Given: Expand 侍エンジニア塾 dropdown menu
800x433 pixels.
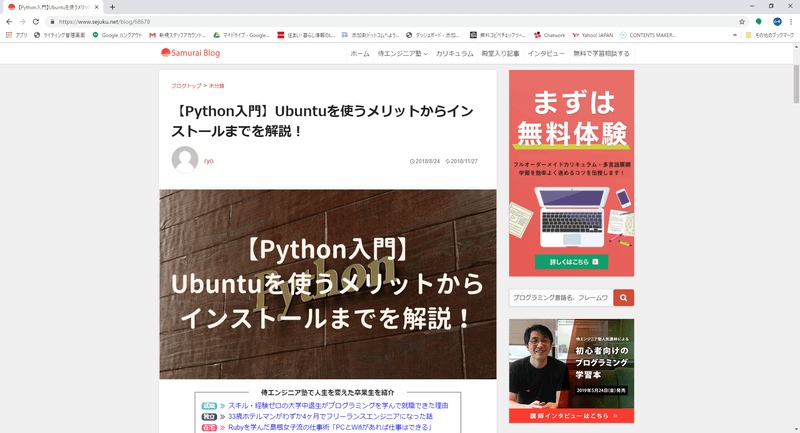Looking at the screenshot, I should click(x=402, y=54).
